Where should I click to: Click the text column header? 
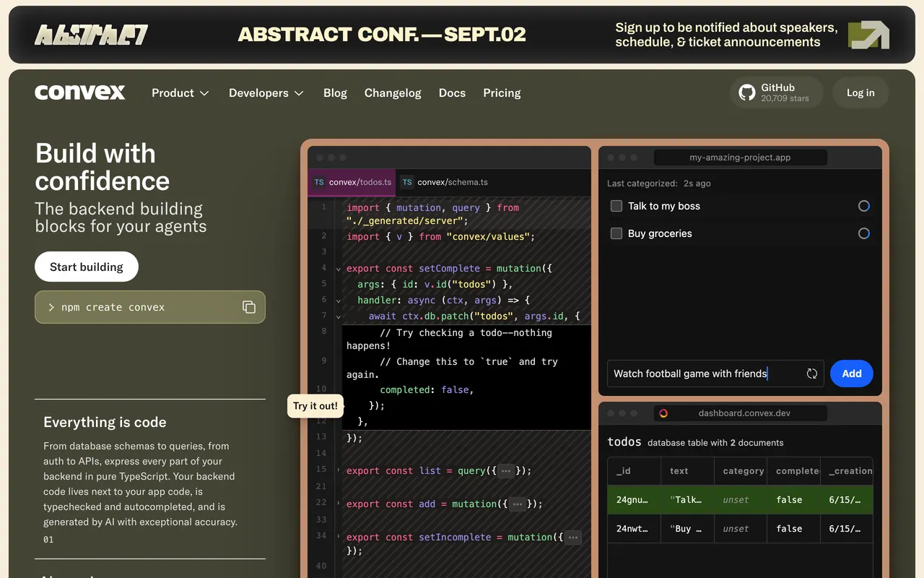(x=687, y=470)
